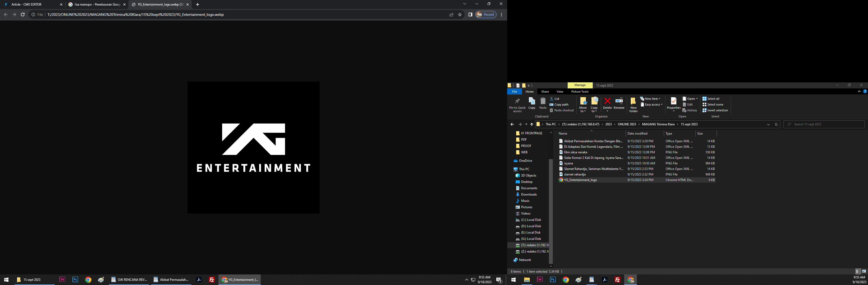Click the YG Entertainment logo image
Screen dimensions: 868x285
point(253,147)
